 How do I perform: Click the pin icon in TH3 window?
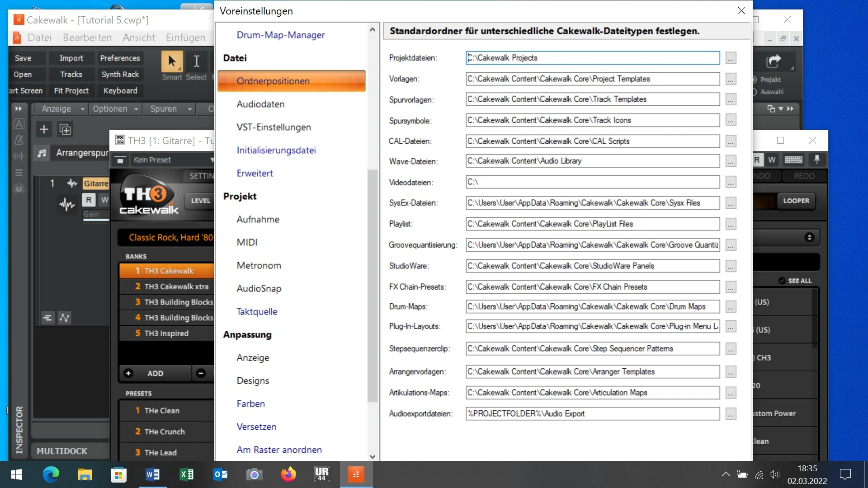tap(817, 160)
